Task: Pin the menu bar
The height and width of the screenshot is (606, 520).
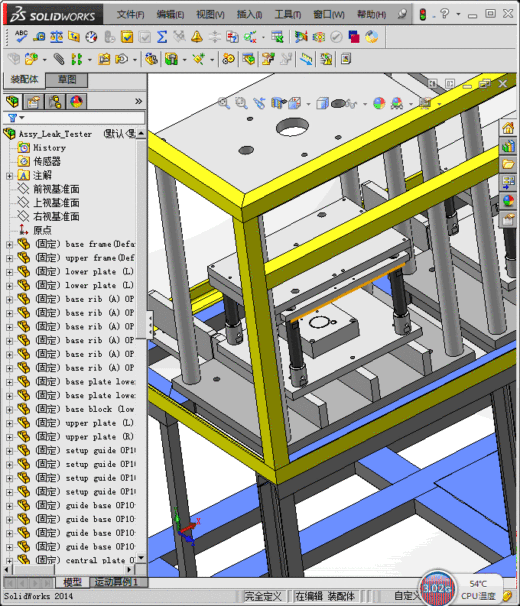Action: [x=402, y=14]
